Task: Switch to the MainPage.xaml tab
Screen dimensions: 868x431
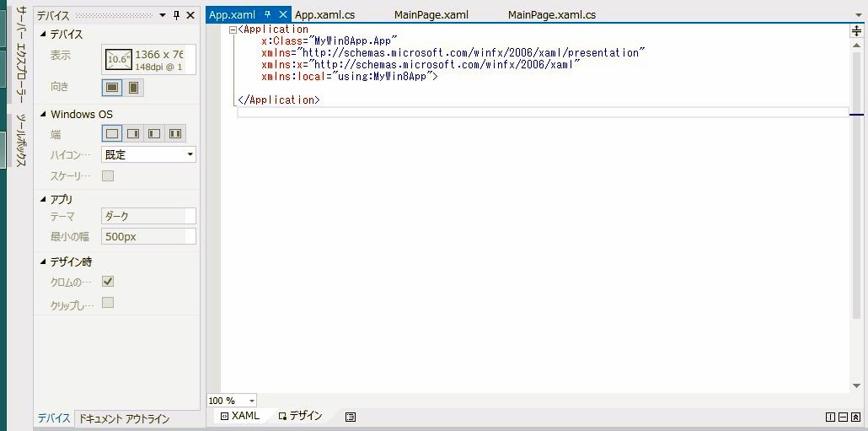Action: coord(431,15)
